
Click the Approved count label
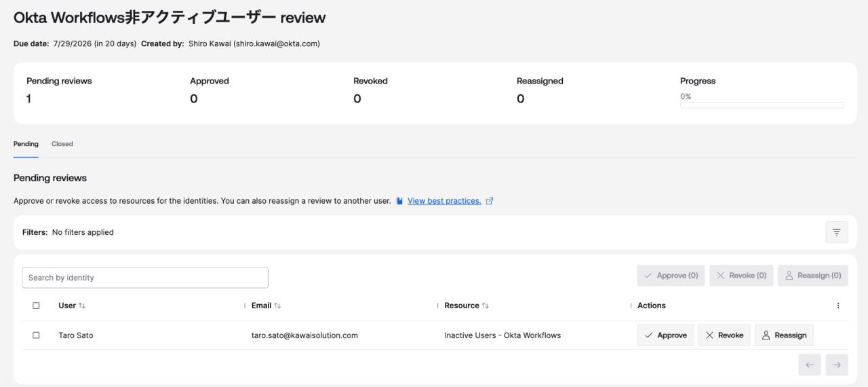tap(210, 81)
